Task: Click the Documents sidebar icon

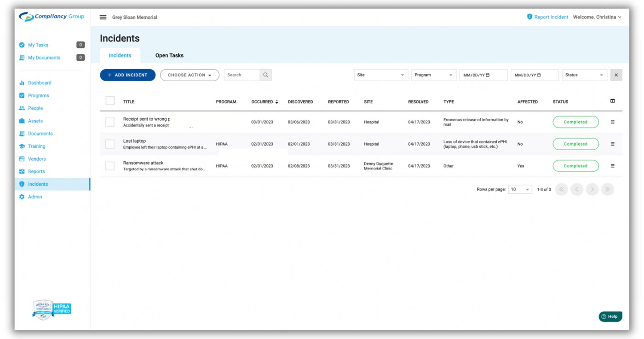Action: pos(22,134)
